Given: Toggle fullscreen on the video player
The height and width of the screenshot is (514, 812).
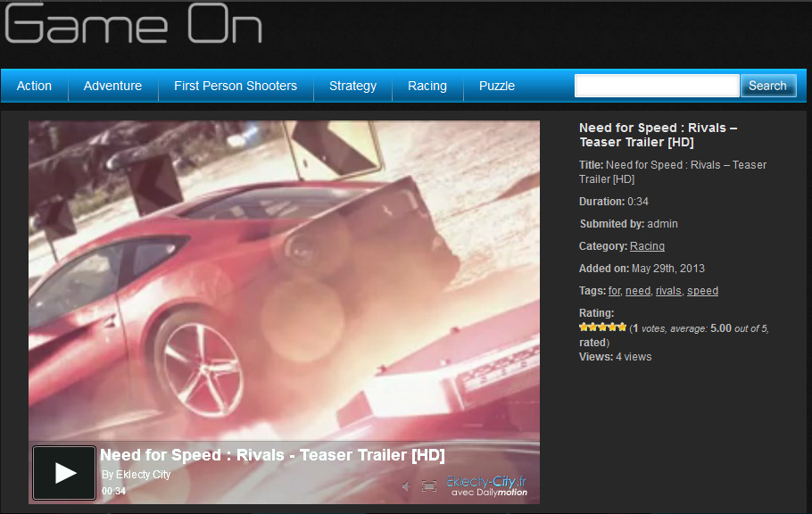Looking at the screenshot, I should click(x=429, y=486).
